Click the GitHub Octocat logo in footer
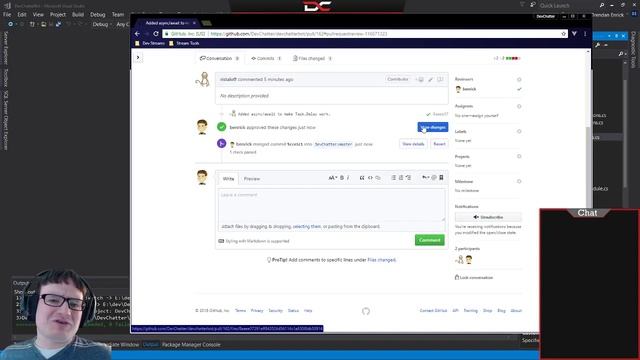The height and width of the screenshot is (360, 640). (x=366, y=311)
